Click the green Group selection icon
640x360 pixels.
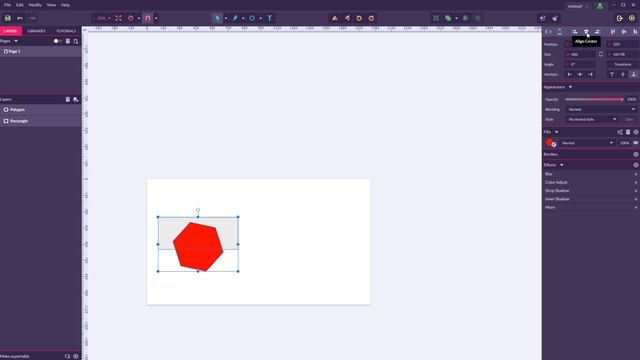click(436, 18)
